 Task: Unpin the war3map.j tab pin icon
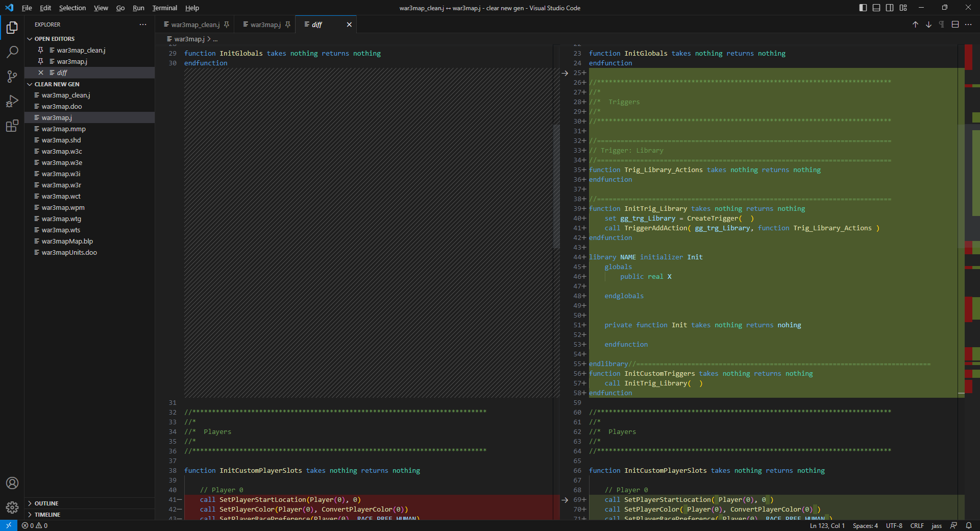(288, 25)
